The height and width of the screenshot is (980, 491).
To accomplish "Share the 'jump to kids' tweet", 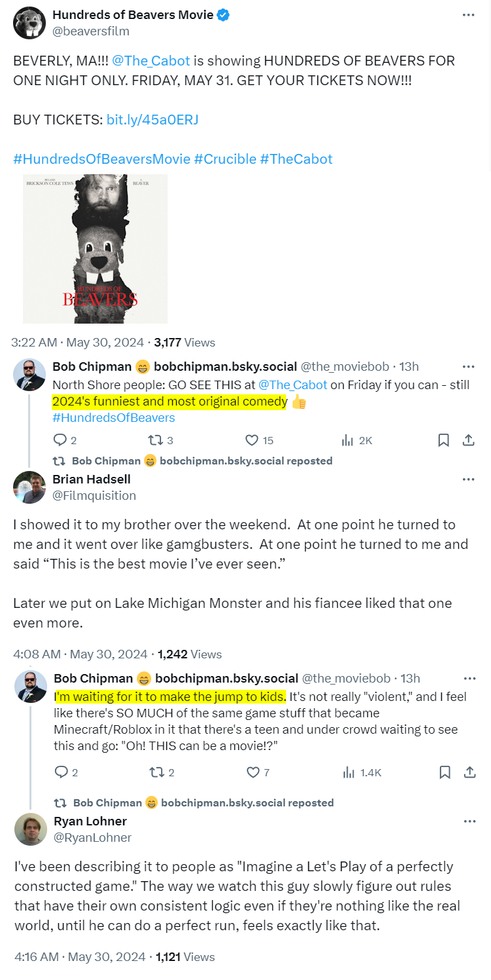I will point(469,772).
